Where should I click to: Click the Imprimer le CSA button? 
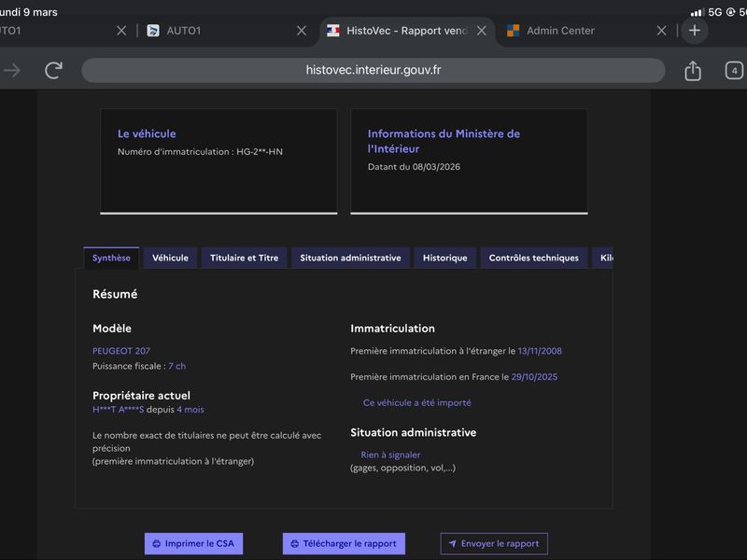[x=193, y=543]
